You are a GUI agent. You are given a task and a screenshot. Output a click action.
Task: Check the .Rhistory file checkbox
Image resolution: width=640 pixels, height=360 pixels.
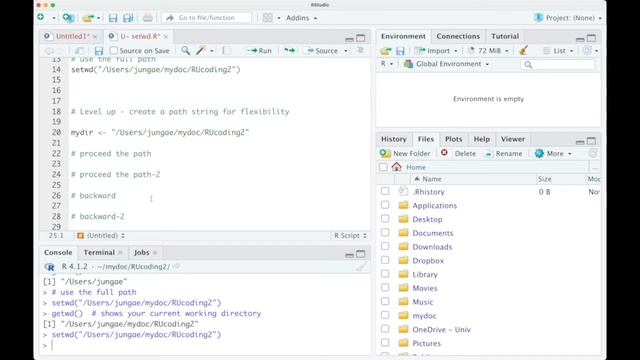pyautogui.click(x=385, y=191)
